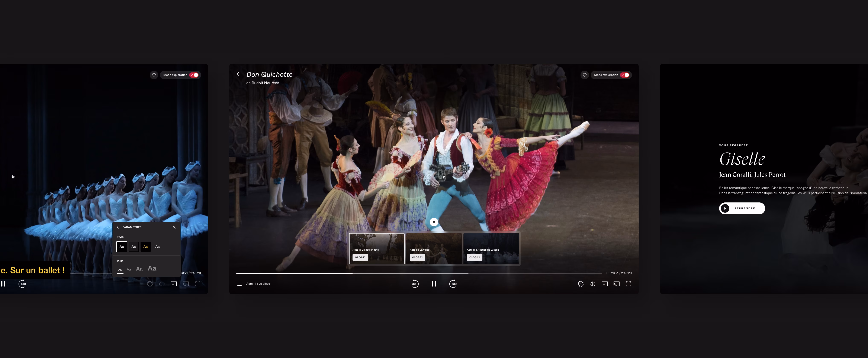Pause the swan ballet video in left player

coord(3,284)
